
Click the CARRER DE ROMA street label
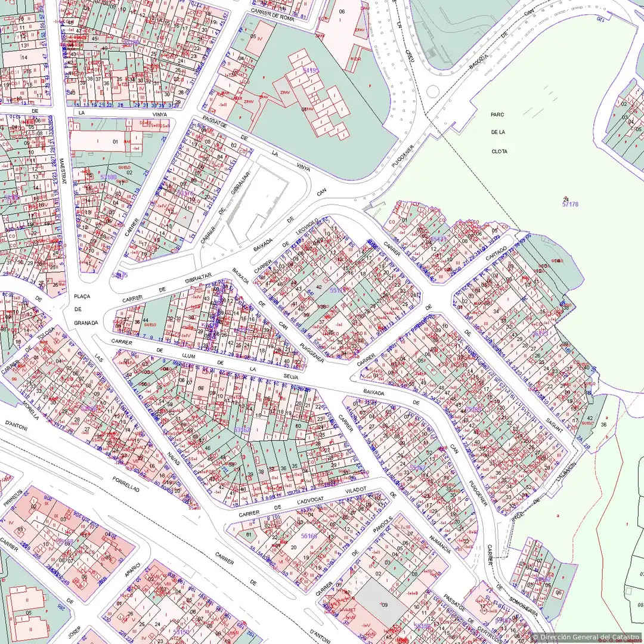[x=273, y=15]
